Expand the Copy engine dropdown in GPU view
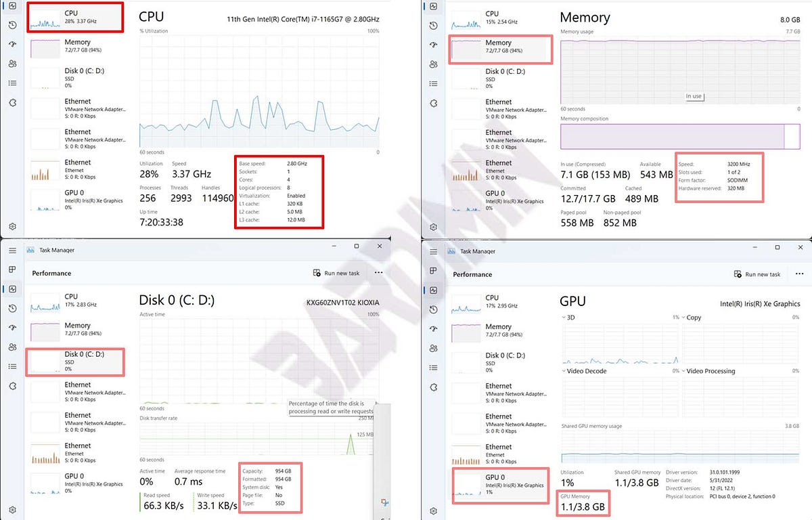The width and height of the screenshot is (812, 520). point(683,317)
